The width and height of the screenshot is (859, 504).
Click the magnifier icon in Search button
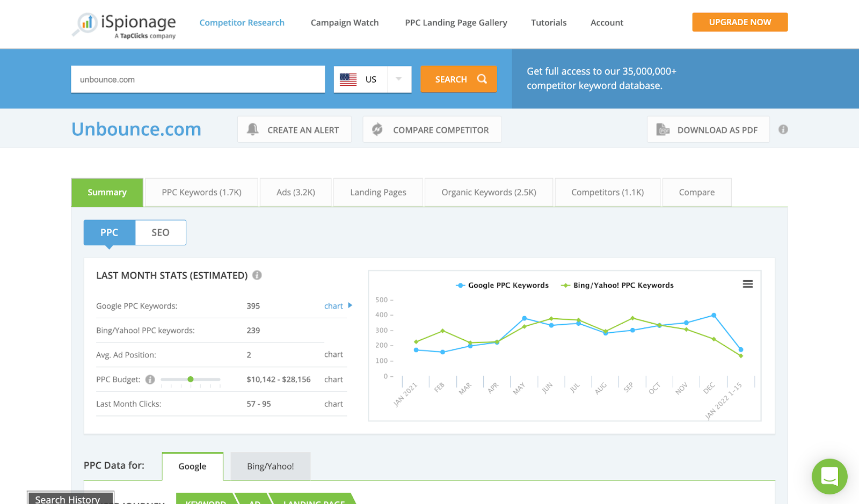(482, 79)
